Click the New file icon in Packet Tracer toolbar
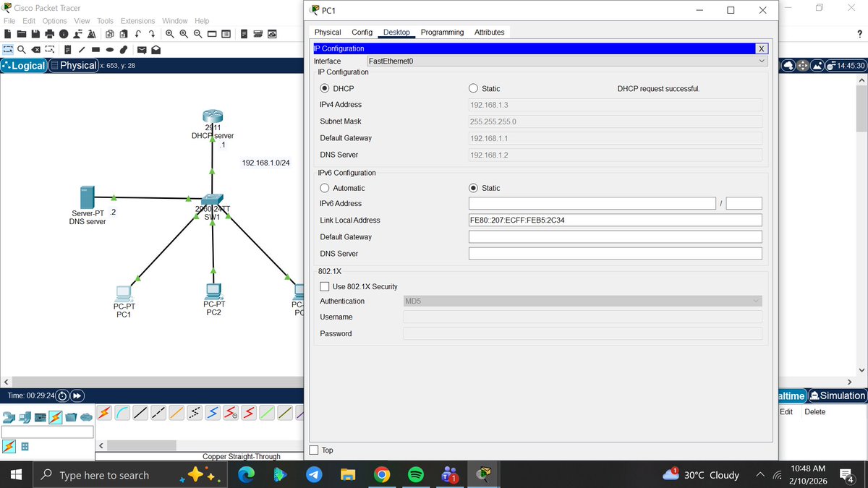Image resolution: width=868 pixels, height=488 pixels. click(9, 34)
